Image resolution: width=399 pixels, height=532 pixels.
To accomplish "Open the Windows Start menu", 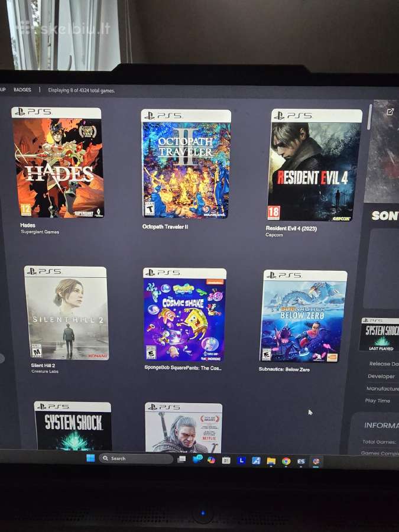I will click(90, 458).
